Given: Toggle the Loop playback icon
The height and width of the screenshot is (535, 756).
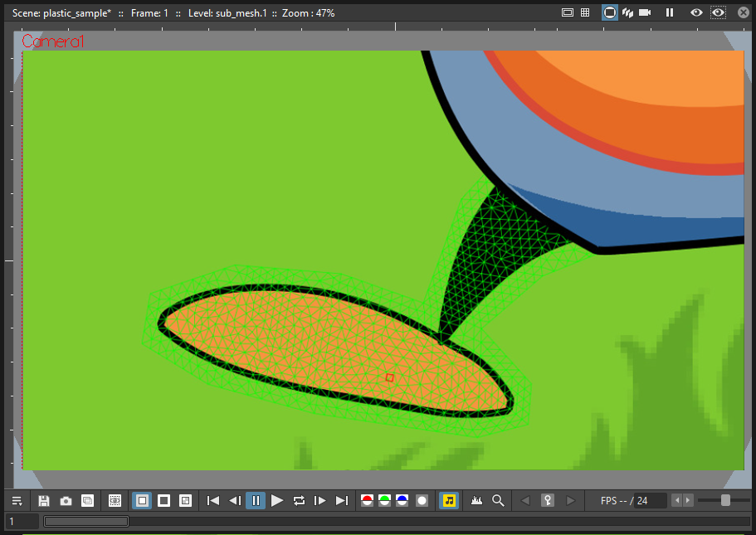Looking at the screenshot, I should [x=299, y=501].
